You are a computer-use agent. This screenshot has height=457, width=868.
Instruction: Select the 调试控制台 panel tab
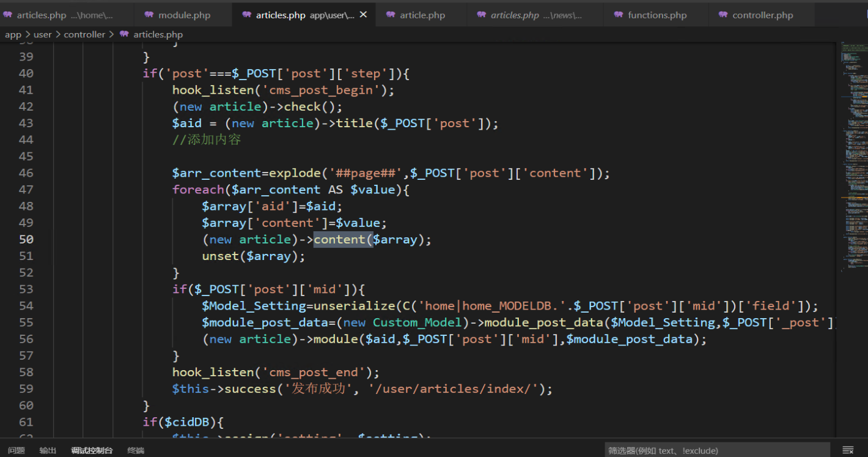tap(92, 450)
